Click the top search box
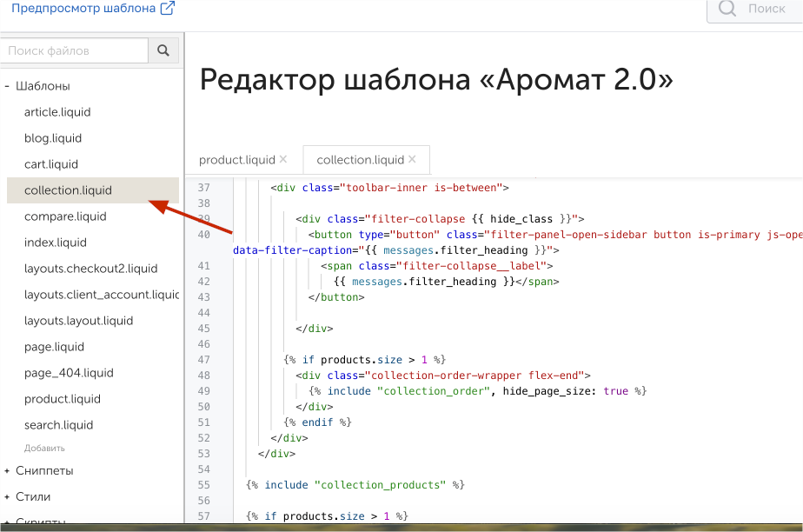The image size is (803, 532). tap(753, 9)
